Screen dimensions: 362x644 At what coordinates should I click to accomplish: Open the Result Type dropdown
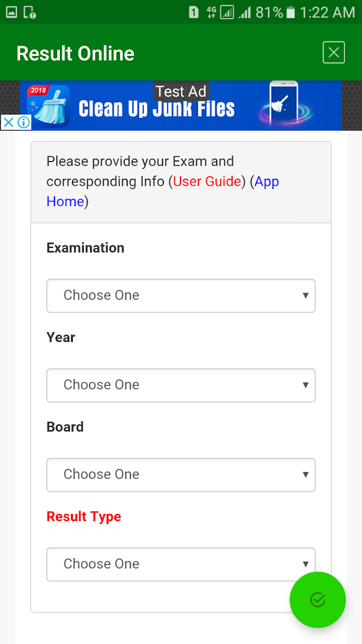tap(181, 564)
